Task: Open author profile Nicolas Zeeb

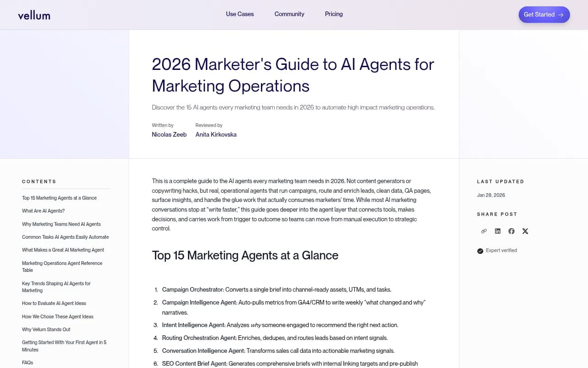Action: point(169,134)
